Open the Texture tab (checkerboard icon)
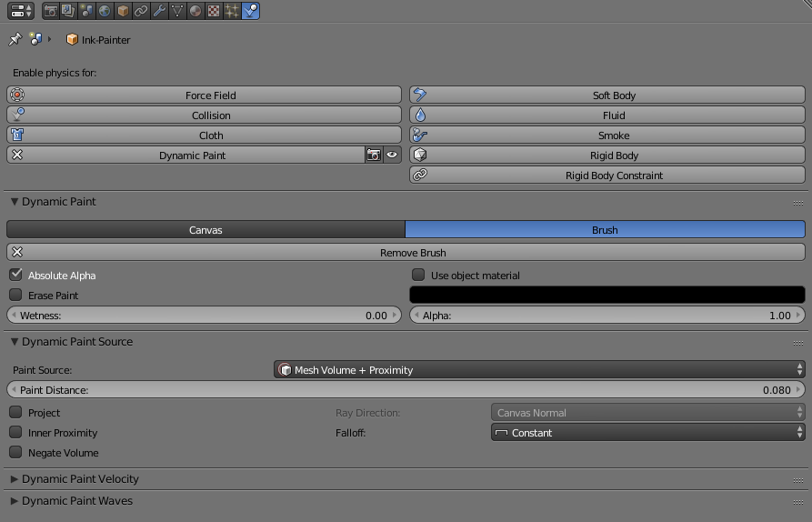 214,11
